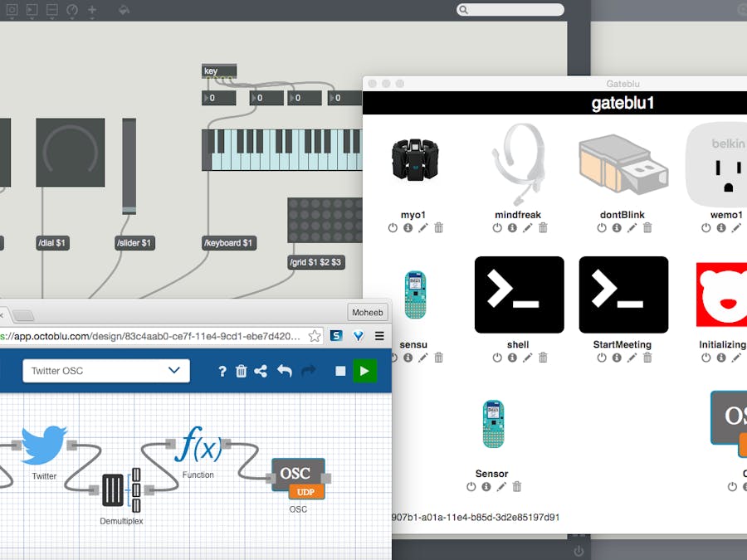The width and height of the screenshot is (747, 560).
Task: Click the vertical slider in Max patch
Action: pyautogui.click(x=129, y=166)
